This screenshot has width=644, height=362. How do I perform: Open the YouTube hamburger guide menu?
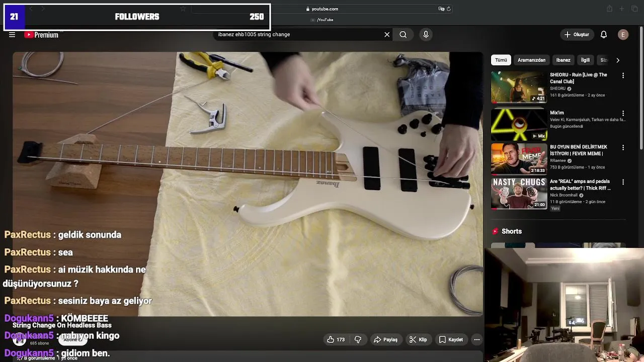click(x=12, y=35)
